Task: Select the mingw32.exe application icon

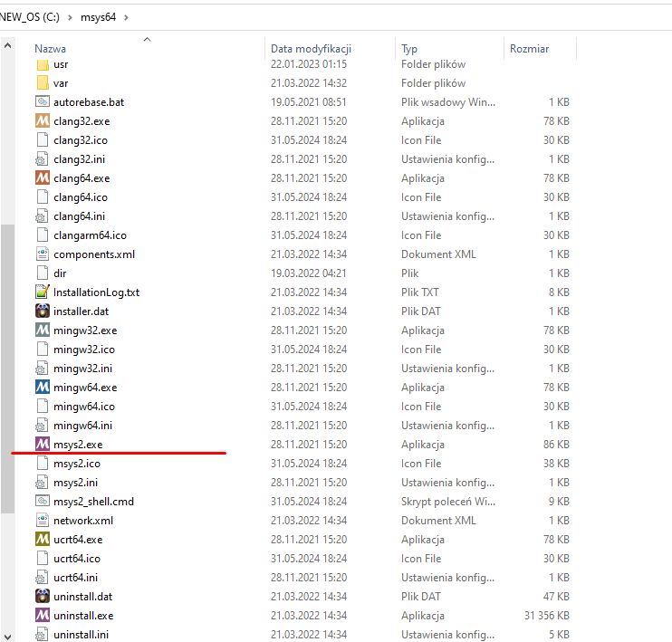Action: pyautogui.click(x=43, y=330)
